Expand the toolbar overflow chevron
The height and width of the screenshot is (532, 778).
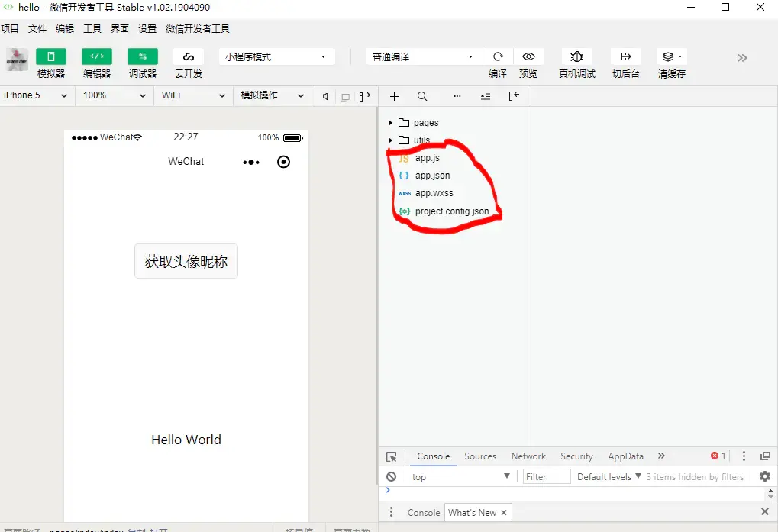(742, 58)
